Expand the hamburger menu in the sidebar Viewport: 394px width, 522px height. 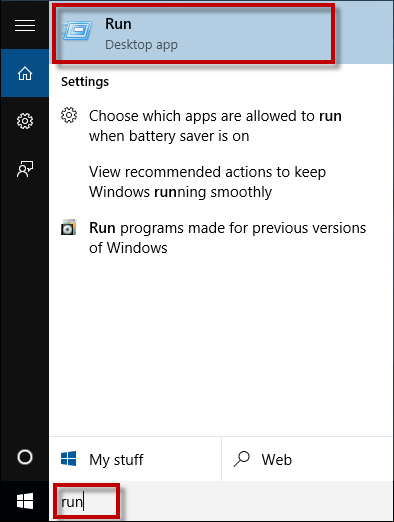coord(25,26)
